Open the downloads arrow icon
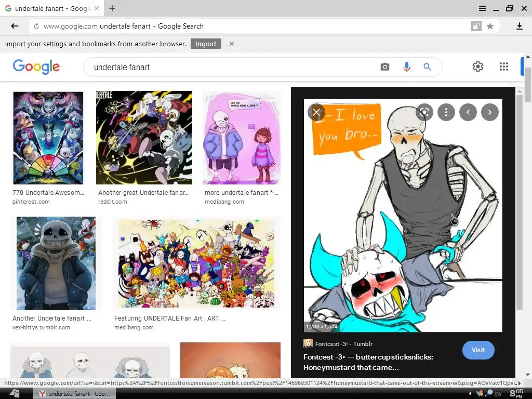 point(519,26)
